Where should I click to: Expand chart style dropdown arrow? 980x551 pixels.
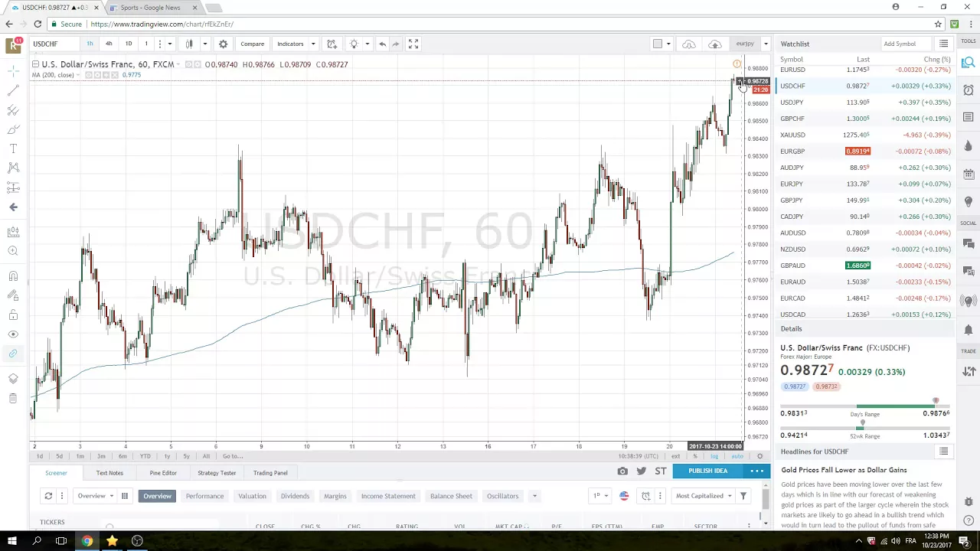click(204, 44)
